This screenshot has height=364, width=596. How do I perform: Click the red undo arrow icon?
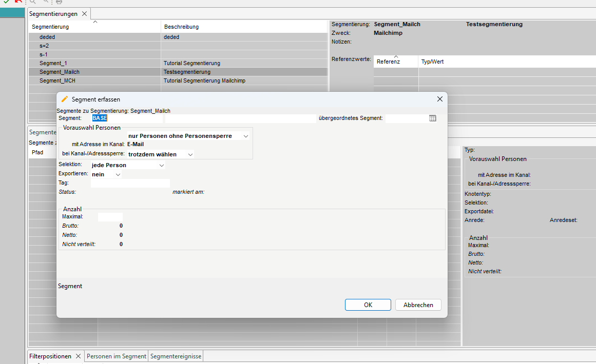click(x=18, y=2)
